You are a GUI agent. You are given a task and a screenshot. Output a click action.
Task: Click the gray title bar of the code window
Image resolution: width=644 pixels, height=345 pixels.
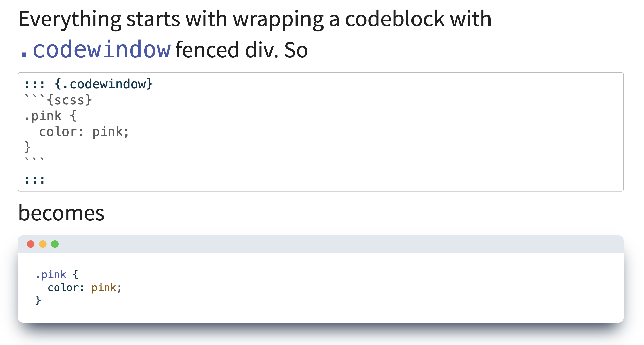tap(306, 244)
